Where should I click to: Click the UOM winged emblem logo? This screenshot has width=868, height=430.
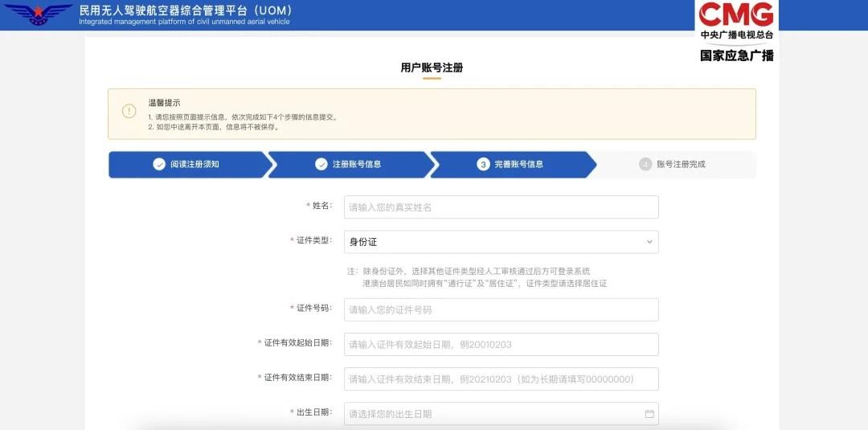click(x=38, y=14)
